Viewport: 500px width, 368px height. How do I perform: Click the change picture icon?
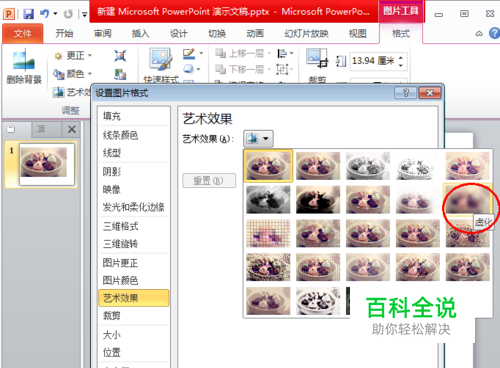point(120,74)
